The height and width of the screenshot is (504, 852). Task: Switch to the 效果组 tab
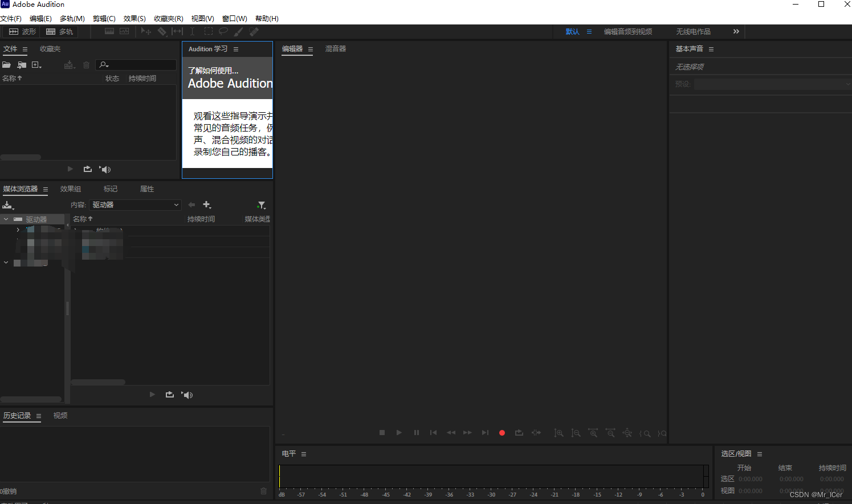pyautogui.click(x=71, y=189)
